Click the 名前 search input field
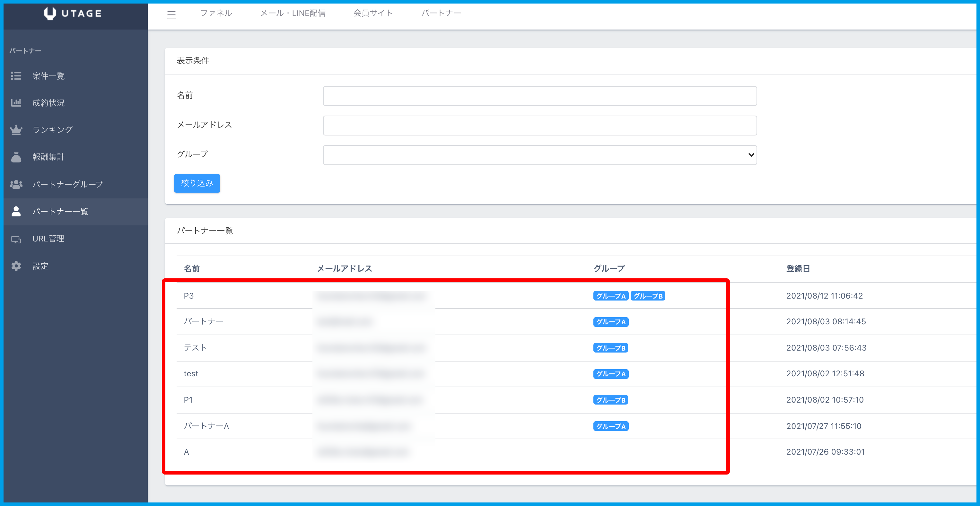The height and width of the screenshot is (506, 980). pyautogui.click(x=539, y=96)
